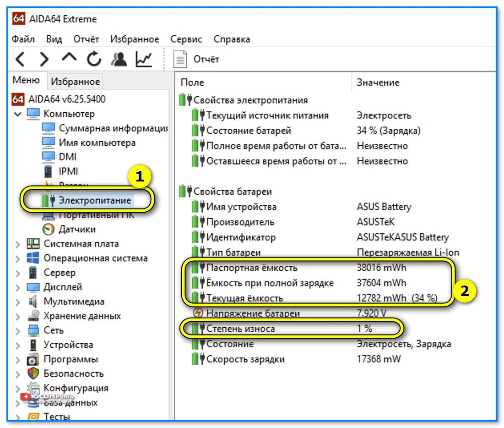Click the Компьютер monitor icon
This screenshot has height=428, width=504.
[33, 114]
